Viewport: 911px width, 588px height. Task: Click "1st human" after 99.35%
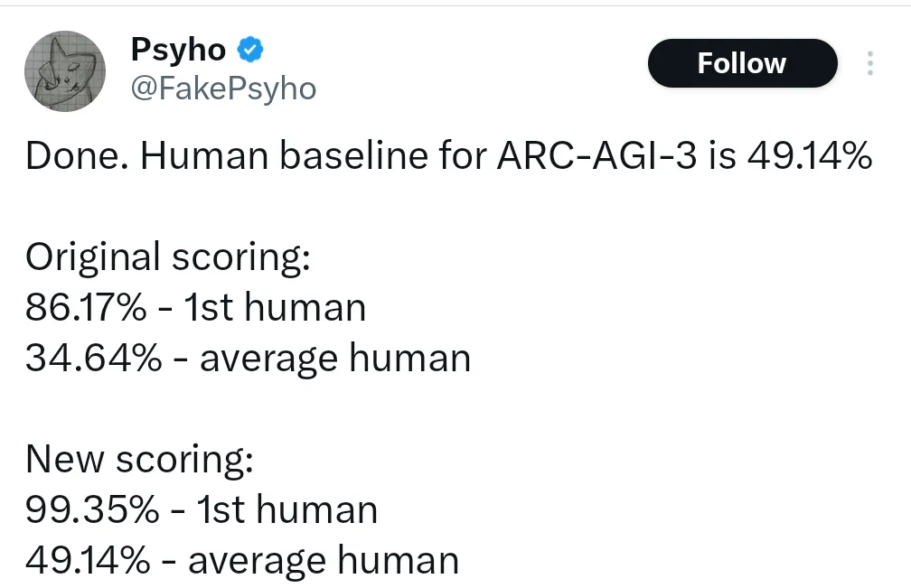click(x=286, y=510)
